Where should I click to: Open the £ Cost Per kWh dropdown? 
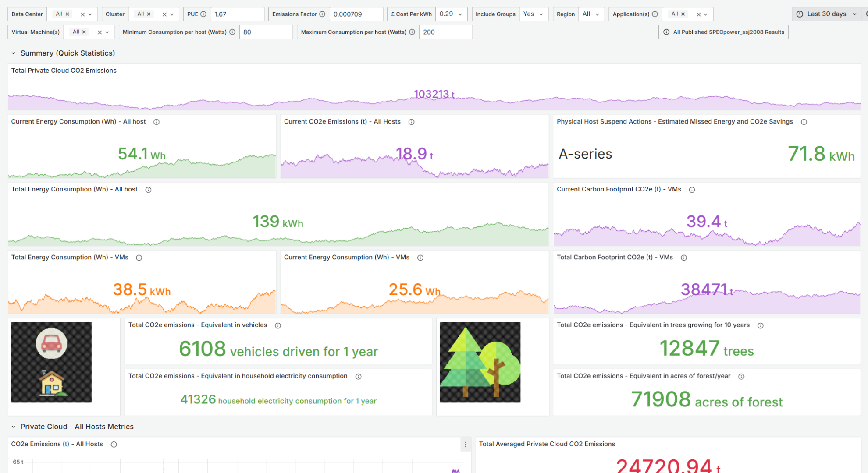pyautogui.click(x=451, y=14)
